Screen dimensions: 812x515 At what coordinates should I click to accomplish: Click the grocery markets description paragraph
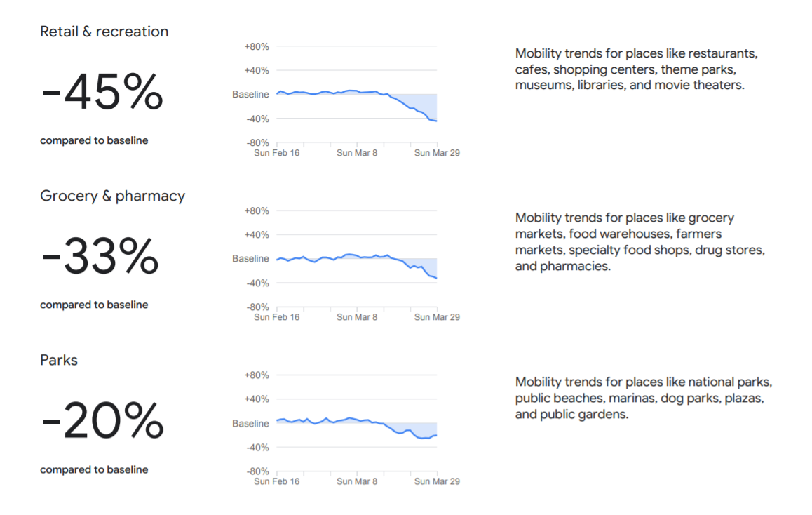(x=640, y=241)
